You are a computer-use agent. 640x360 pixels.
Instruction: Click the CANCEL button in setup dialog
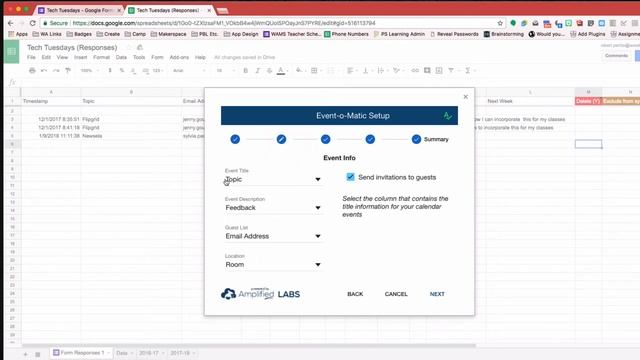[396, 294]
